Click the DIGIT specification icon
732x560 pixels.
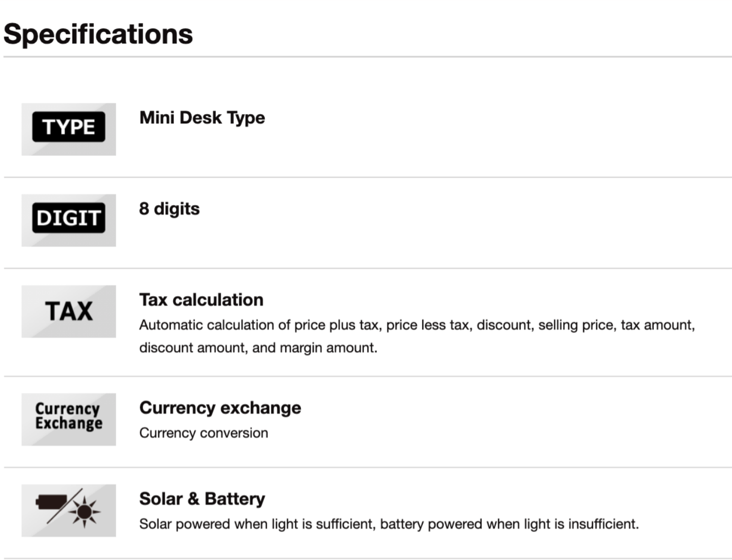click(69, 220)
